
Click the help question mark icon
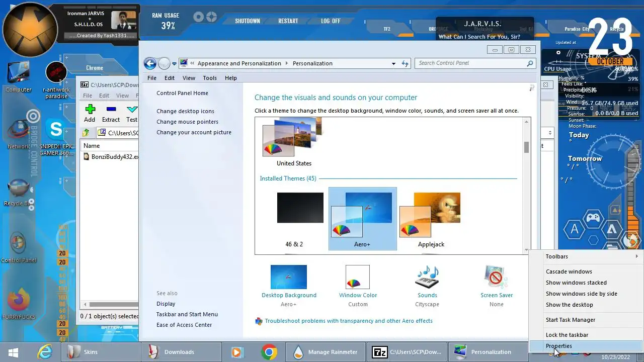coord(532,88)
